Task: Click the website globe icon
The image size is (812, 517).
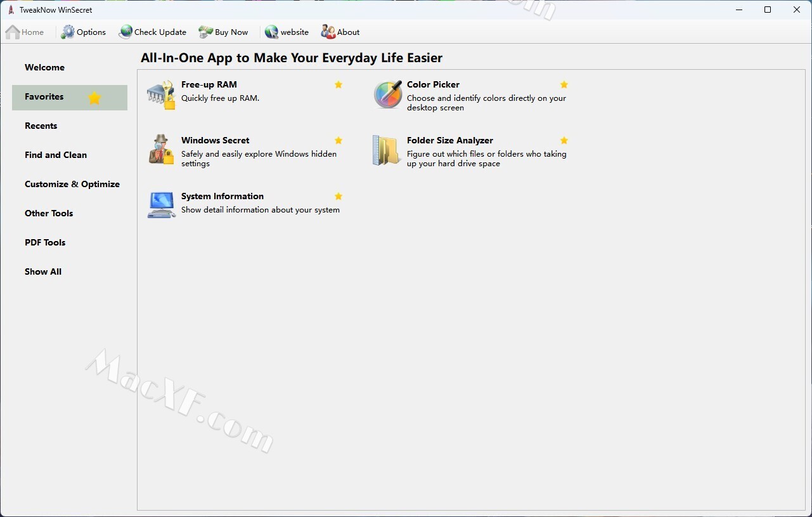Action: pyautogui.click(x=272, y=32)
